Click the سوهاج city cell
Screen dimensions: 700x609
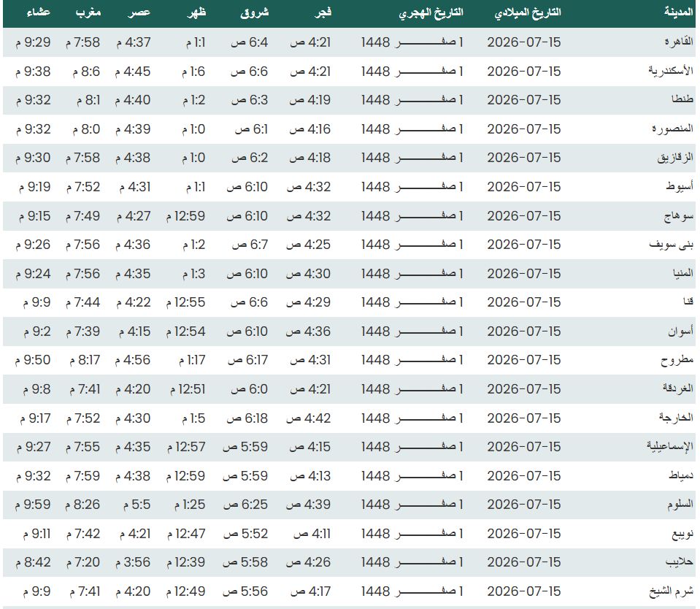[679, 216]
